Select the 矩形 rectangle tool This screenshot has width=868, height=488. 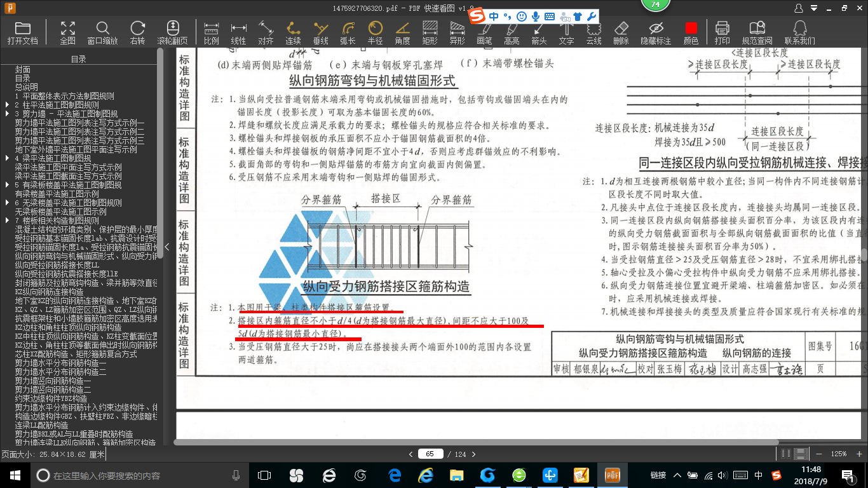point(430,32)
